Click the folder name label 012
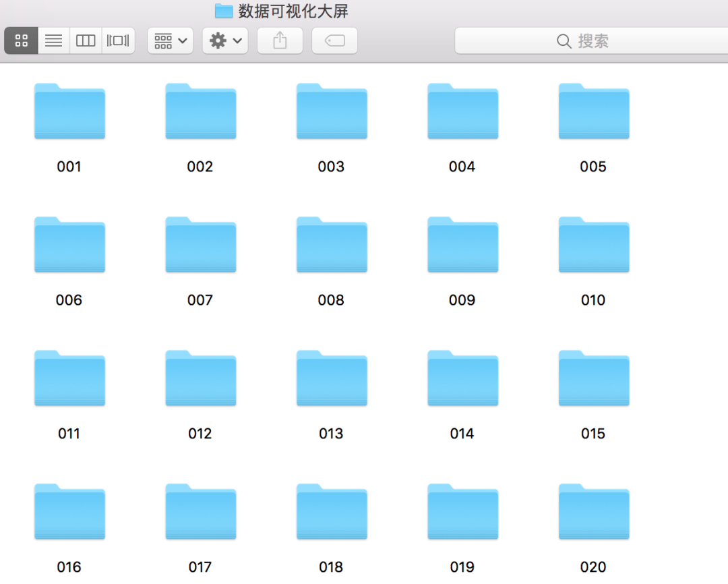The image size is (728, 584). [x=200, y=434]
